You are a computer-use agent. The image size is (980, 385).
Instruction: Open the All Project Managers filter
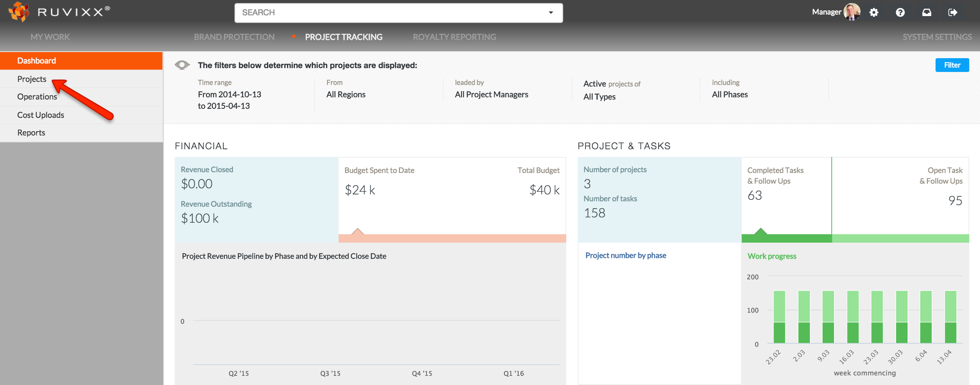click(x=491, y=95)
